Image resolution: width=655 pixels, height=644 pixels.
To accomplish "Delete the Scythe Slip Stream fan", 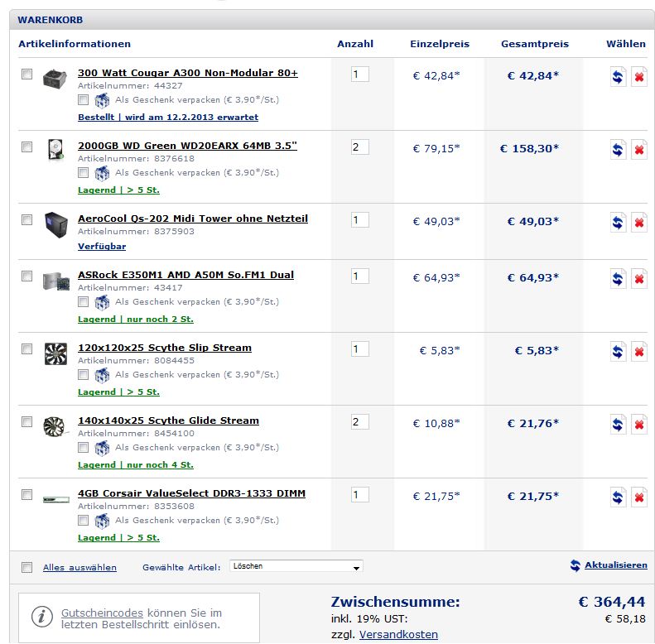I will 639,352.
